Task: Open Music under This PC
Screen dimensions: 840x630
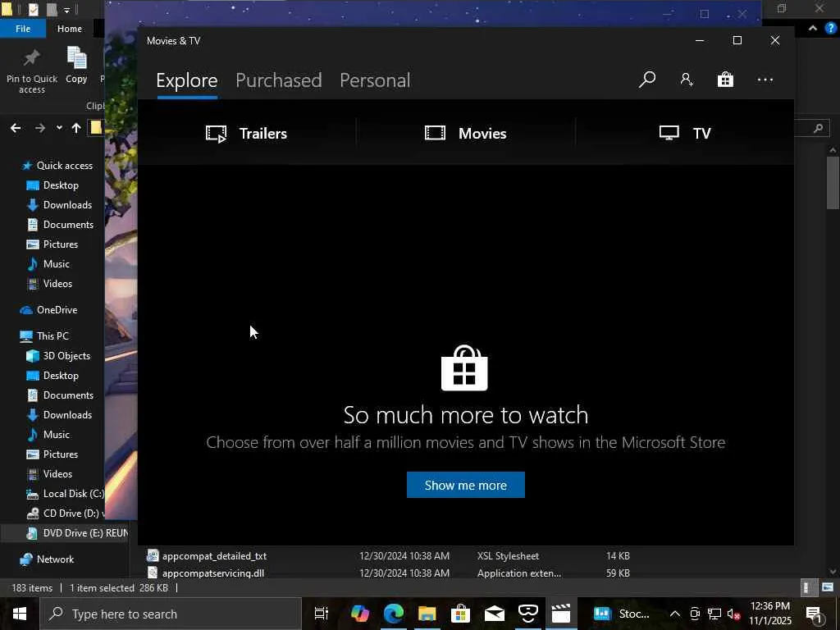Action: click(56, 435)
